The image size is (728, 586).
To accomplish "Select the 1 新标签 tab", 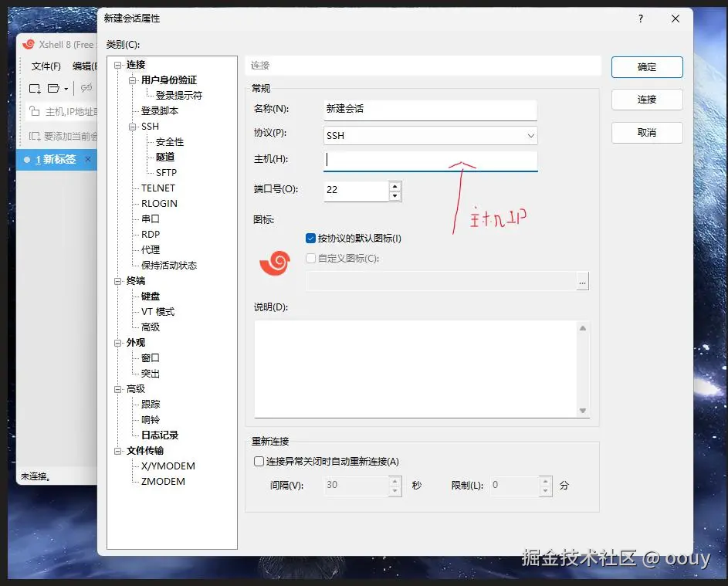I will point(56,159).
